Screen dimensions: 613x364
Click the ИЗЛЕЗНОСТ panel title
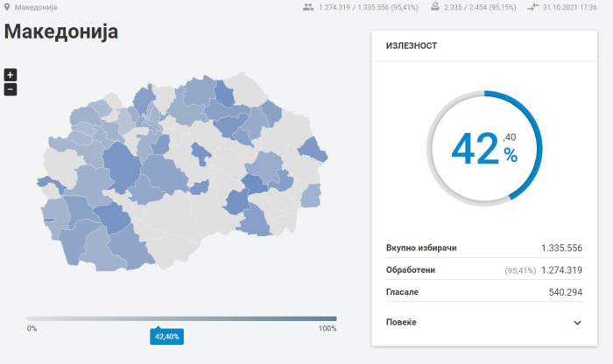(x=412, y=45)
